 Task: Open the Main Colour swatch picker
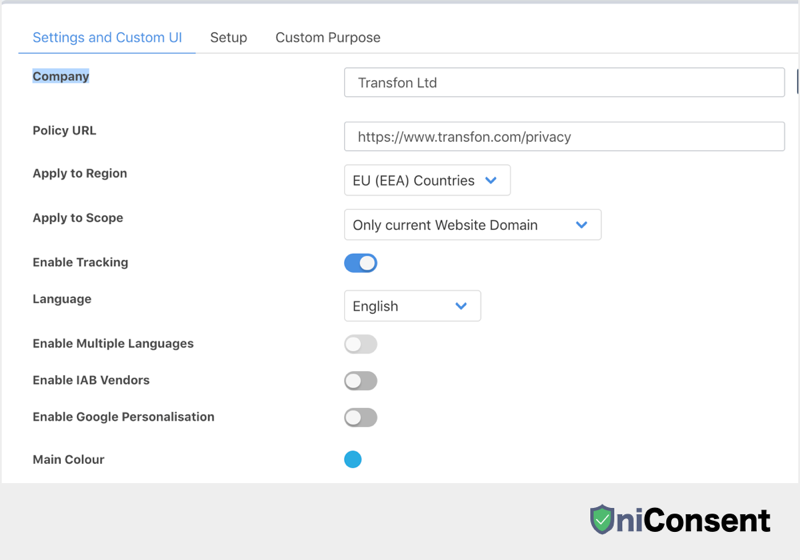[353, 460]
